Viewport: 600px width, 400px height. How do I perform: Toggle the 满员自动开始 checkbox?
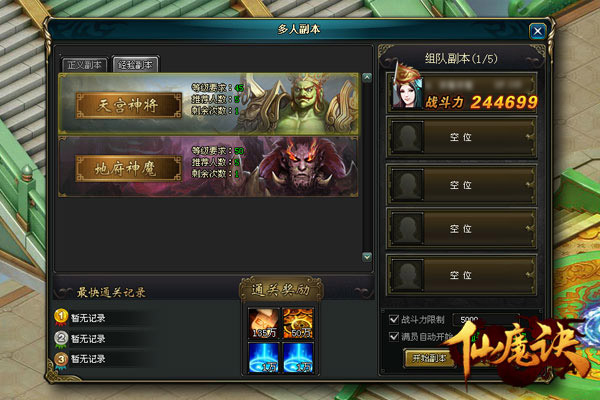[x=394, y=336]
